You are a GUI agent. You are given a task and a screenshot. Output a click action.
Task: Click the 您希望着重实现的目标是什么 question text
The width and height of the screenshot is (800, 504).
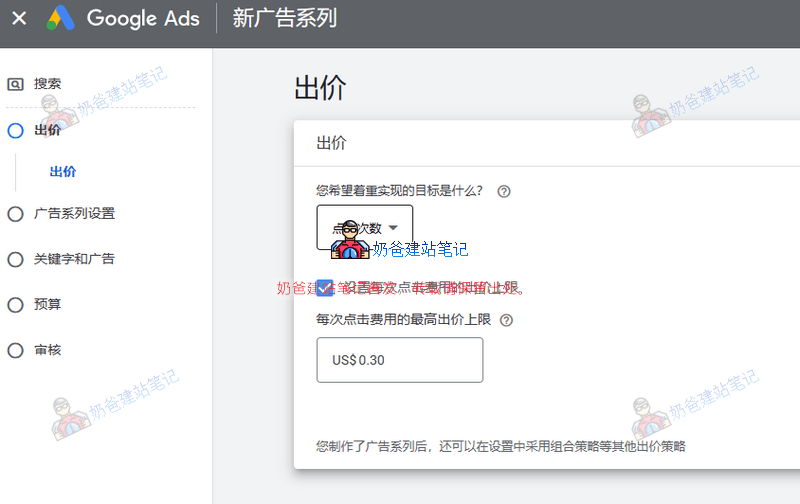point(399,191)
